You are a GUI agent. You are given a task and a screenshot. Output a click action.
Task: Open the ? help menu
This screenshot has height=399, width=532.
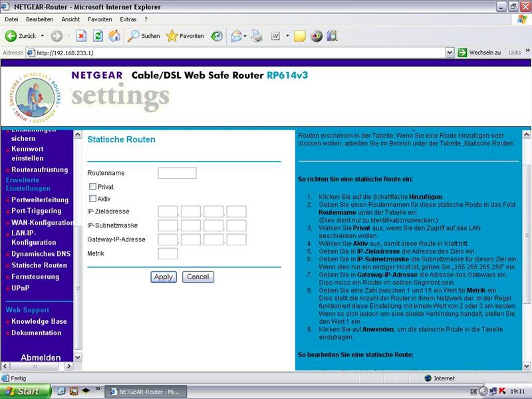[x=146, y=19]
